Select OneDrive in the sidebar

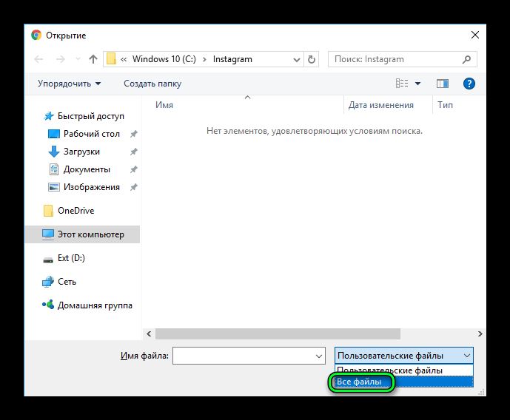(x=76, y=211)
